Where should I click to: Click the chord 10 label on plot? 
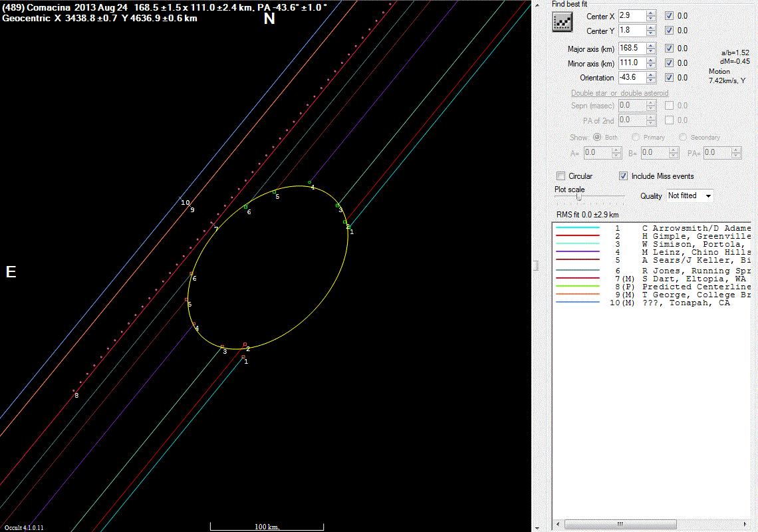point(185,203)
